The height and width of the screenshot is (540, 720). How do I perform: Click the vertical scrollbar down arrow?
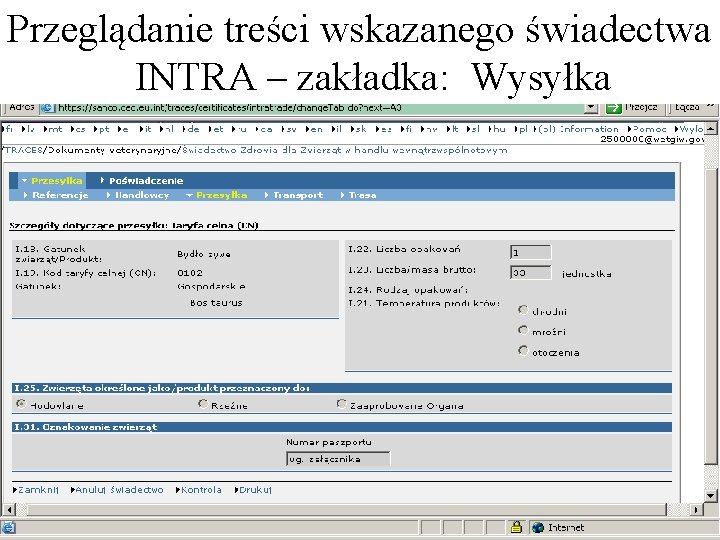(711, 495)
